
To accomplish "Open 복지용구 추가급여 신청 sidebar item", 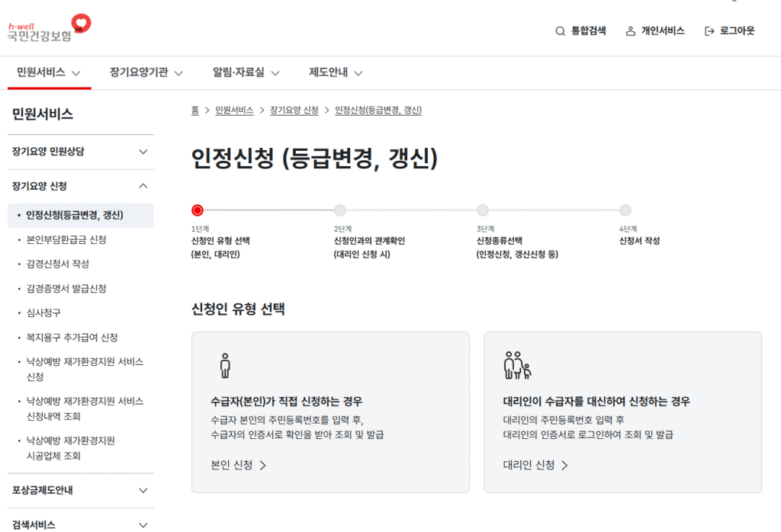I will coord(72,338).
